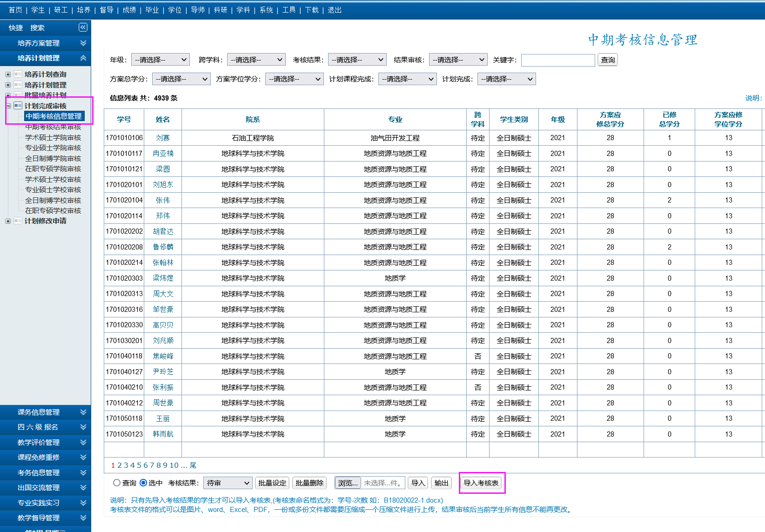Collapse the left sidebar with double-arrow icon
The height and width of the screenshot is (532, 765).
83,27
